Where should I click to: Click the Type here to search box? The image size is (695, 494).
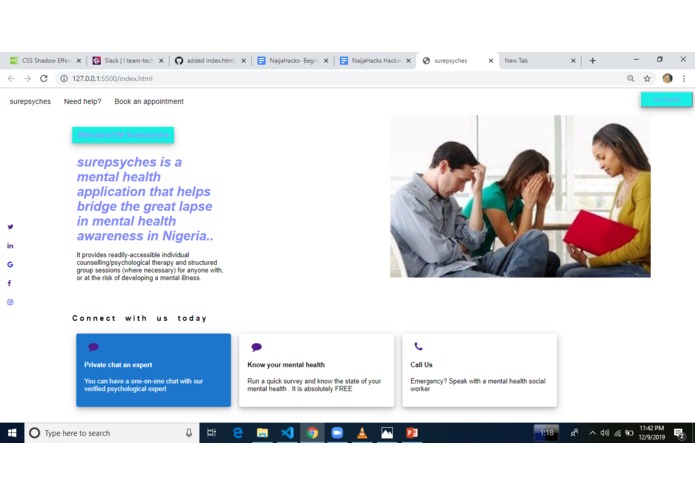[x=111, y=433]
